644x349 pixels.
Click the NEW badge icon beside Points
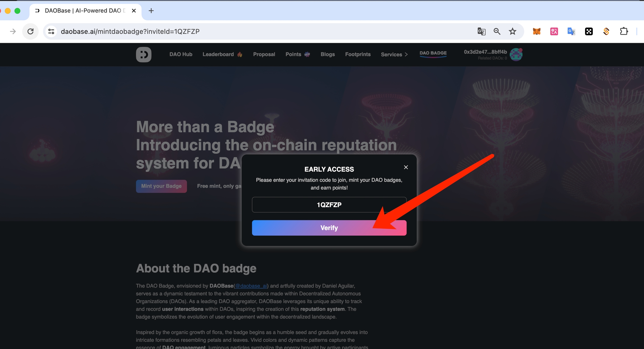pos(307,54)
